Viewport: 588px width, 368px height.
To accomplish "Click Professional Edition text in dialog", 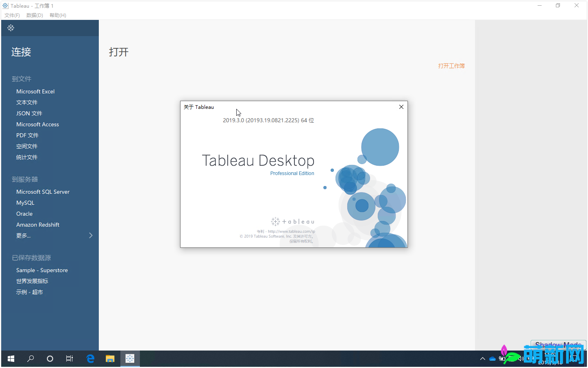I will pyautogui.click(x=292, y=173).
